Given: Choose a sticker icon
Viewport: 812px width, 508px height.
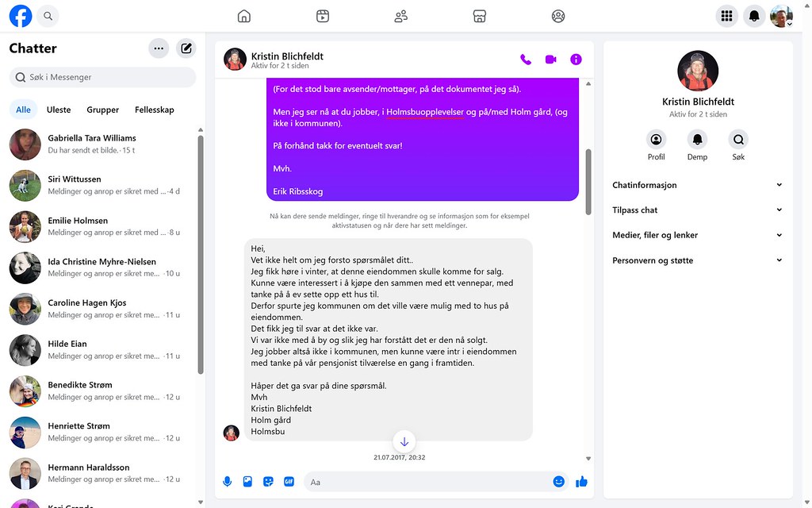Looking at the screenshot, I should pos(268,482).
